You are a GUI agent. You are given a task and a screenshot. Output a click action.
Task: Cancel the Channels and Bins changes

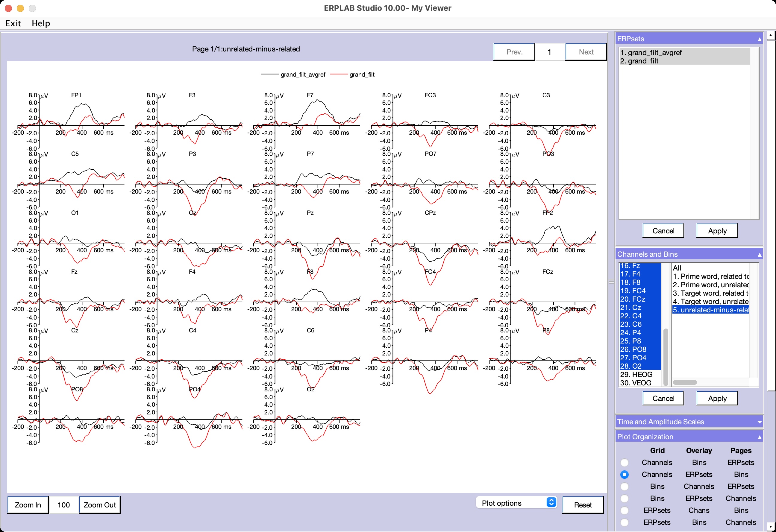[663, 399]
